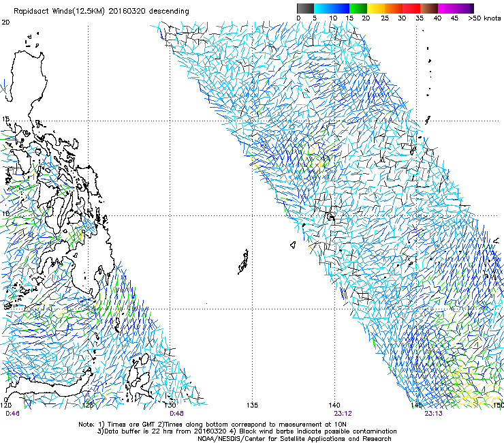Image resolution: width=504 pixels, height=443 pixels.
Task: Select the yellow 20-25 knots color segment
Action: coord(376,8)
